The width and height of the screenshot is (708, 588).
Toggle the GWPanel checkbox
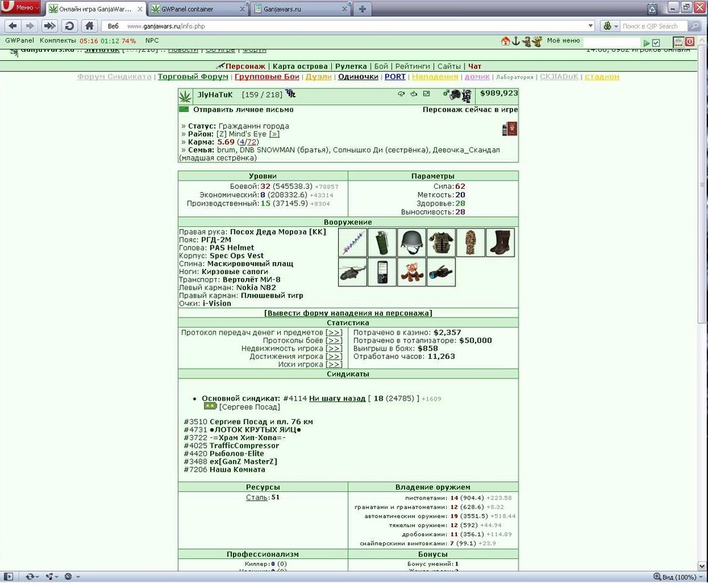coord(656,43)
